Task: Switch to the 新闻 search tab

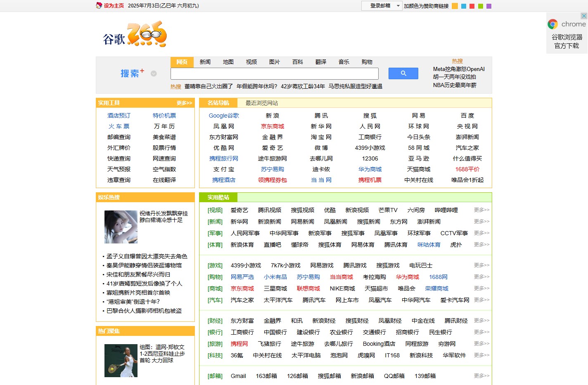Action: (205, 62)
